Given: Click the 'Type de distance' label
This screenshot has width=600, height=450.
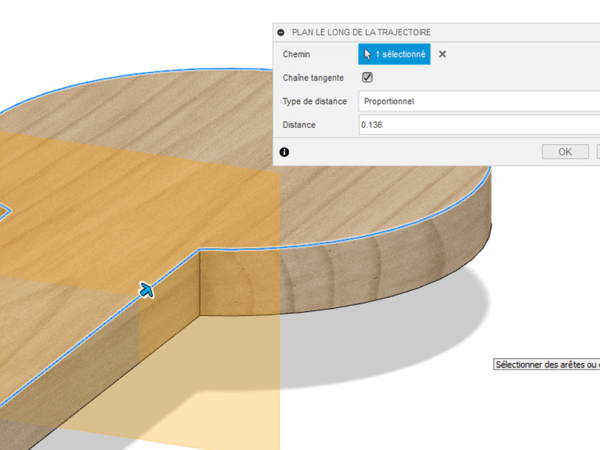Looking at the screenshot, I should [x=315, y=101].
